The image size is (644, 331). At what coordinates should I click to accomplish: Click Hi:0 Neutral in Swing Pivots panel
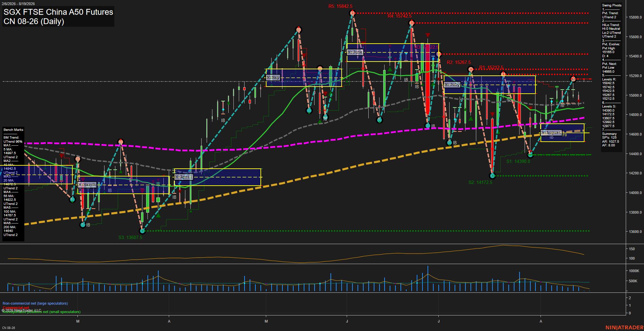611,29
